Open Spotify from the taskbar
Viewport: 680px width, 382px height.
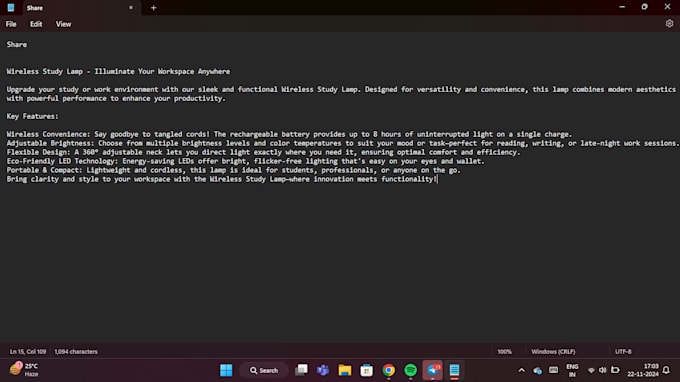tap(410, 370)
